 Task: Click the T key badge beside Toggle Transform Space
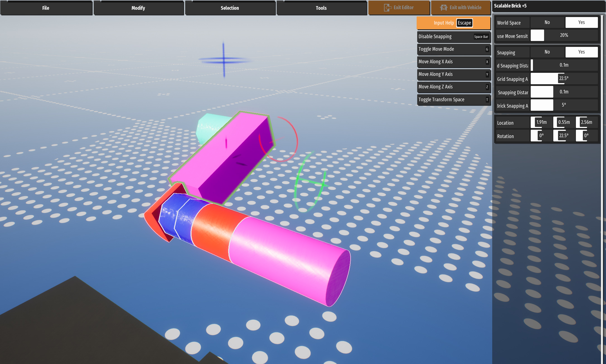click(x=487, y=100)
